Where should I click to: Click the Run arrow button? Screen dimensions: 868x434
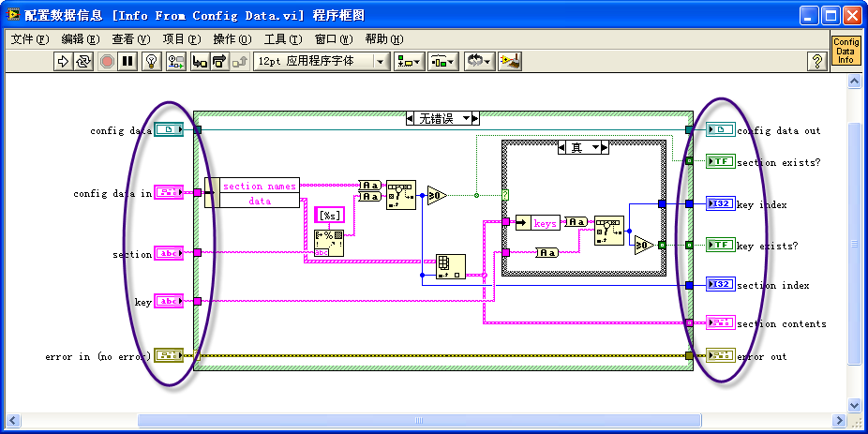[x=63, y=61]
